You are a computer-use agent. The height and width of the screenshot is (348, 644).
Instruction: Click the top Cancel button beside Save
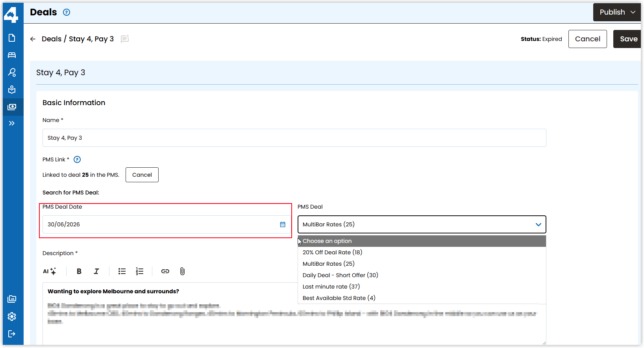588,39
